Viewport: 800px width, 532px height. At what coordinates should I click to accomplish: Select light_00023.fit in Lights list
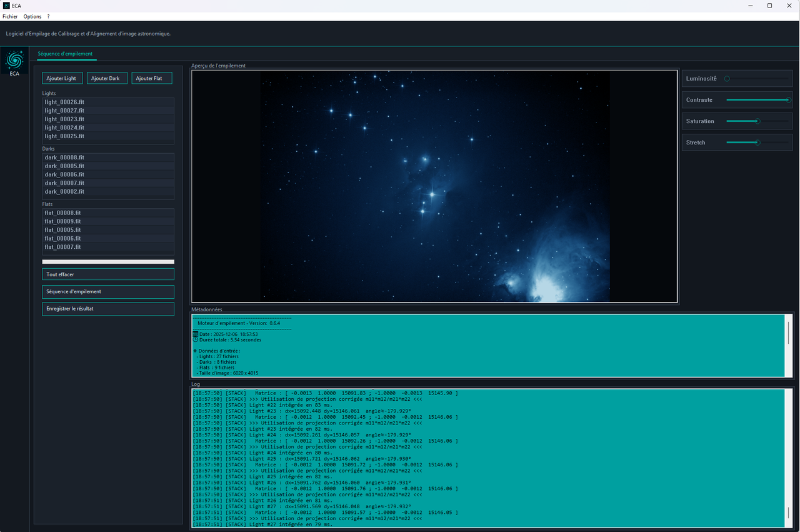108,119
